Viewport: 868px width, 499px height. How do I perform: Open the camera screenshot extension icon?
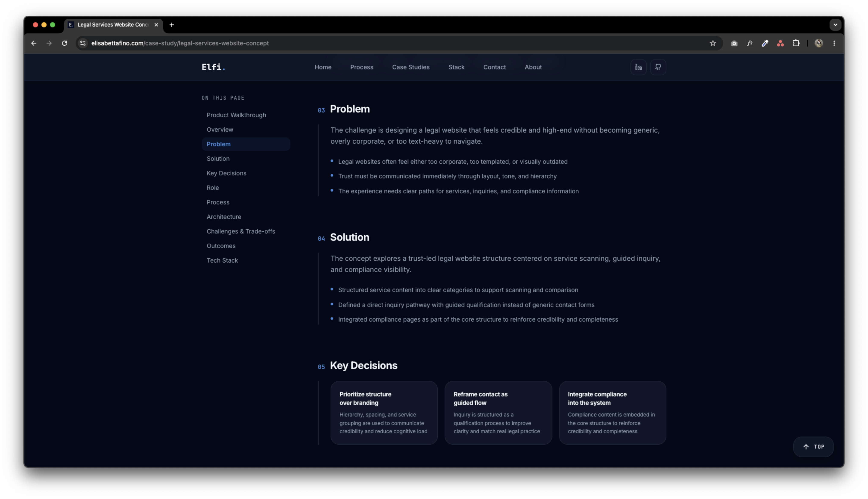(734, 43)
